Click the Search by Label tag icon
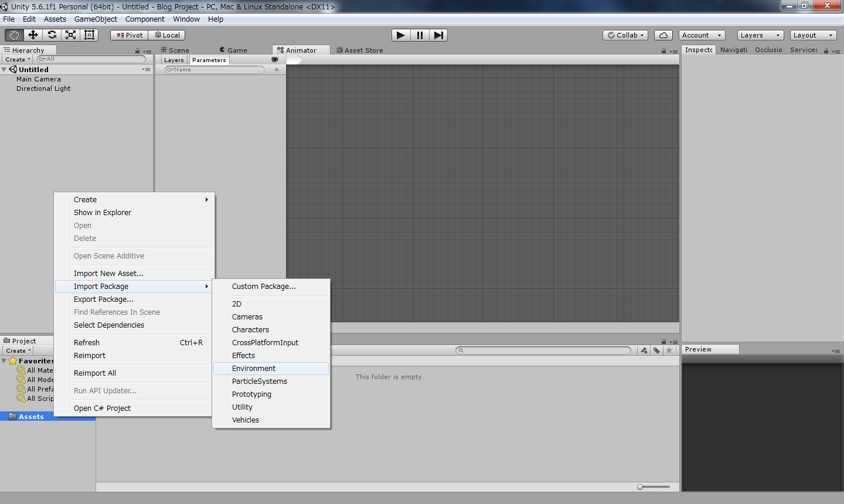Image resolution: width=844 pixels, height=504 pixels. (656, 350)
